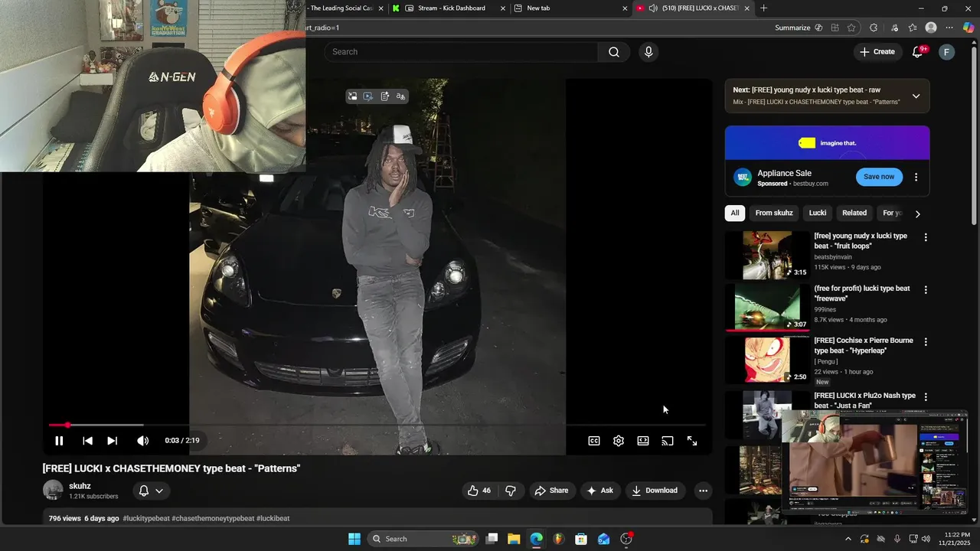The image size is (980, 551).
Task: Select the Lucki filter chip
Action: (818, 213)
